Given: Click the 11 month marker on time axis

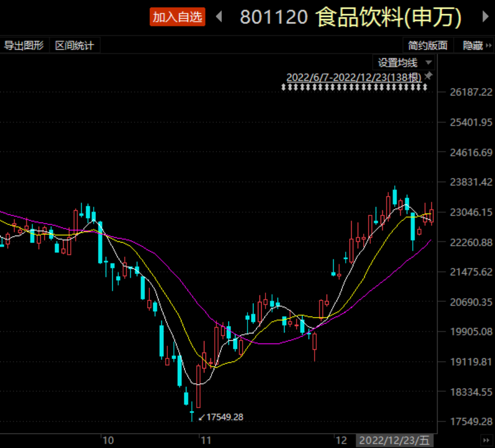Looking at the screenshot, I should (206, 440).
